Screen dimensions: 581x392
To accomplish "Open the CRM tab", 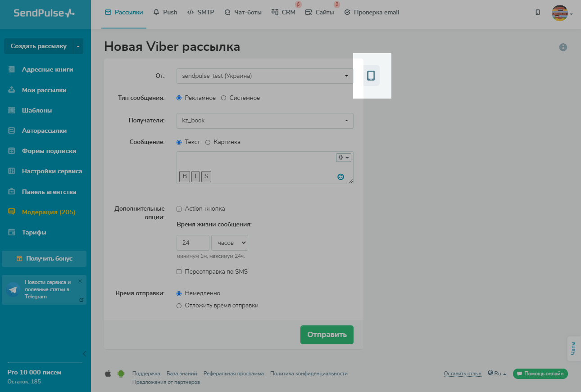I will [284, 13].
